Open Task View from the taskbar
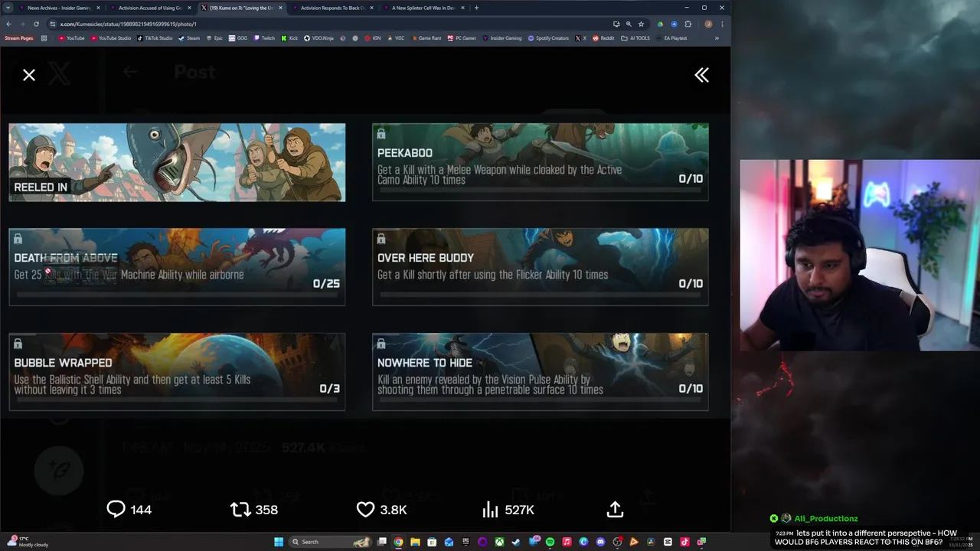The height and width of the screenshot is (551, 980). point(381,542)
